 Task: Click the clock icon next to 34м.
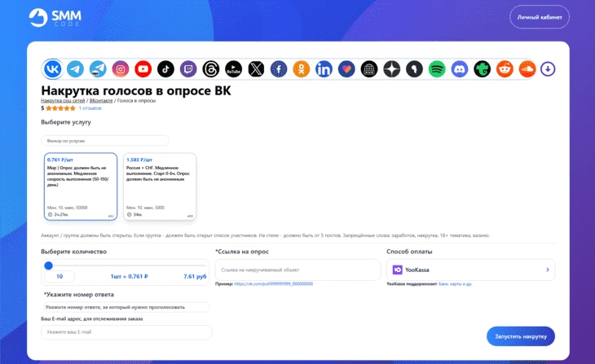point(129,215)
